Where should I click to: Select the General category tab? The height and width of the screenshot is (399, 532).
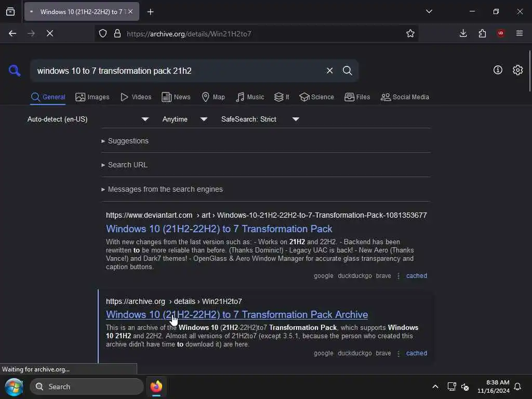[x=48, y=97]
